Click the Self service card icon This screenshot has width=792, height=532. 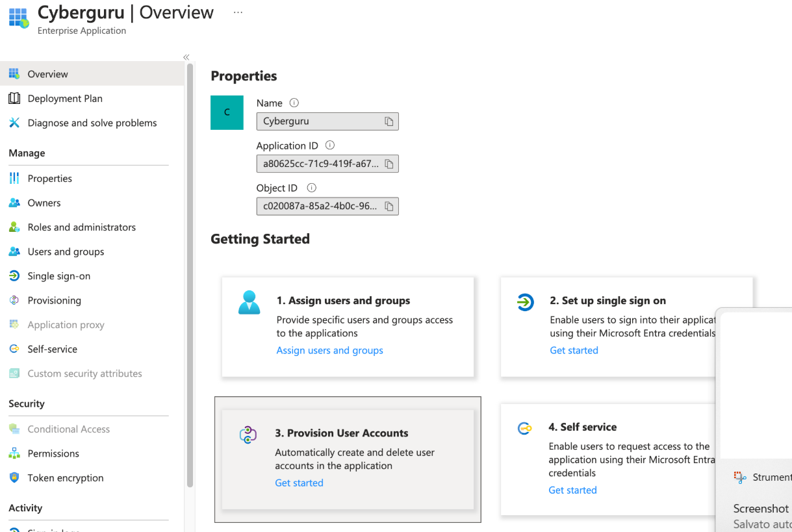[525, 429]
